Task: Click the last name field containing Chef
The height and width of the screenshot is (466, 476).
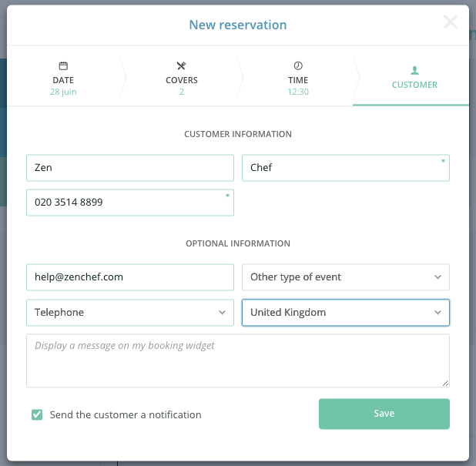Action: [x=346, y=168]
